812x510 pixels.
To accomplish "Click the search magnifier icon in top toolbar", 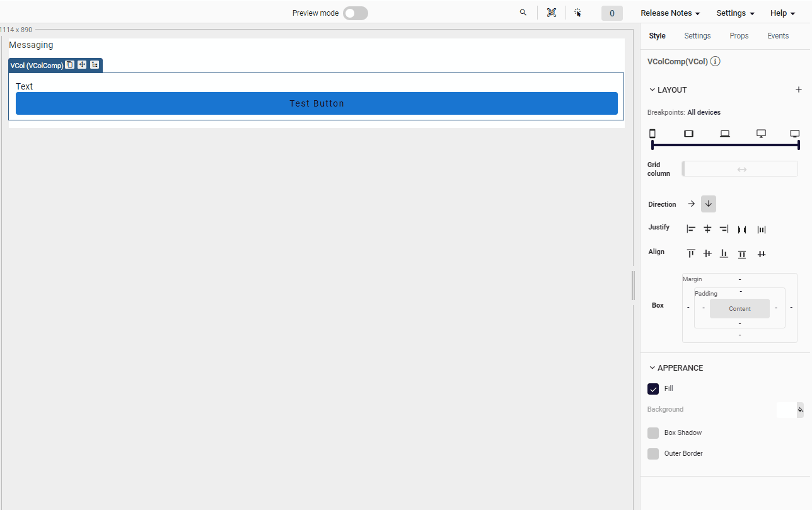I will (x=523, y=13).
